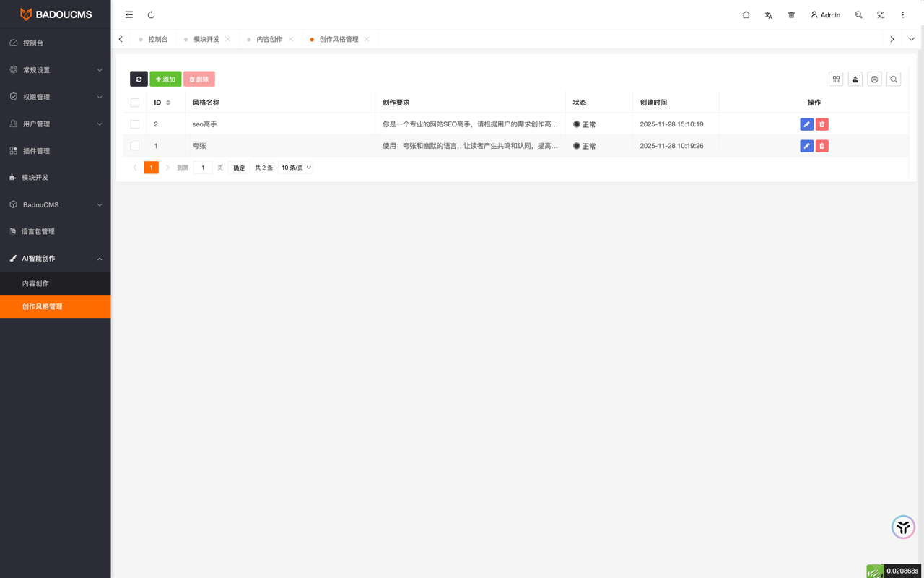Open the 10 条/页 page size dropdown
Viewport: 924px width, 578px height.
(x=296, y=168)
